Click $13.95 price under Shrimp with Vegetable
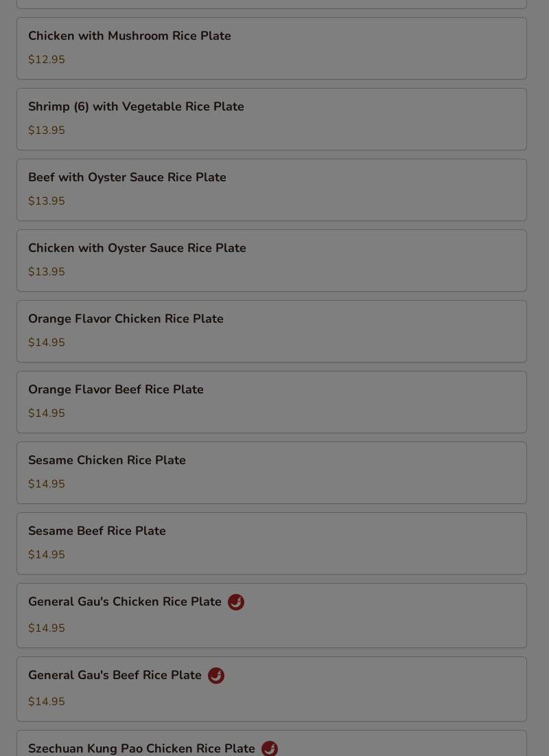The image size is (549, 756). [46, 130]
